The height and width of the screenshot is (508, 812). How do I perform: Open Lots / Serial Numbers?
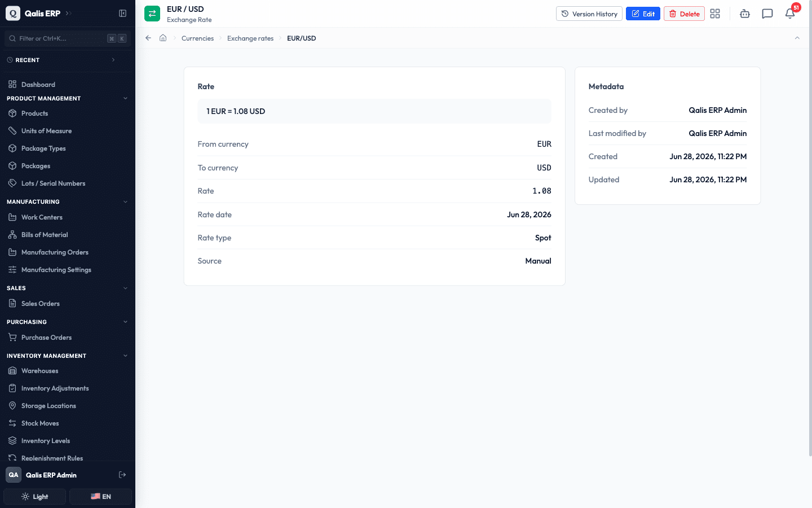(68, 183)
